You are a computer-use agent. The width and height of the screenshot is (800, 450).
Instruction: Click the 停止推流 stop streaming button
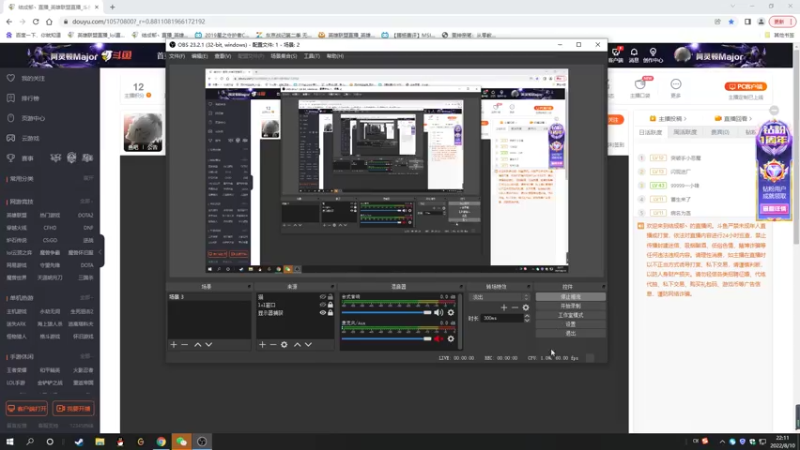pos(570,297)
